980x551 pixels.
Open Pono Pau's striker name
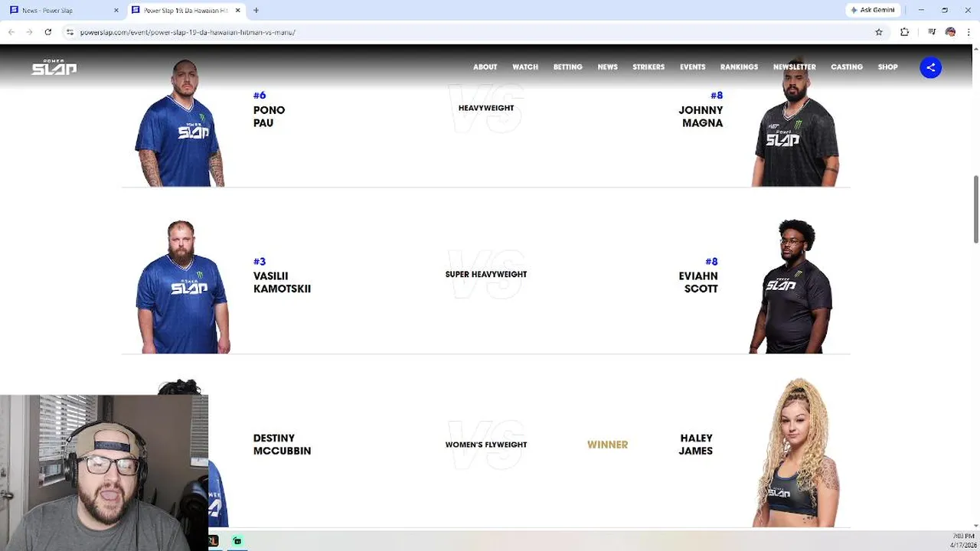tap(269, 116)
